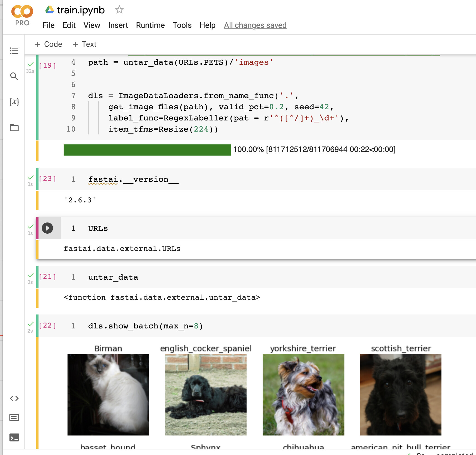Click the yorkshire_terrier image
Screen dimensions: 476x455
point(304,395)
